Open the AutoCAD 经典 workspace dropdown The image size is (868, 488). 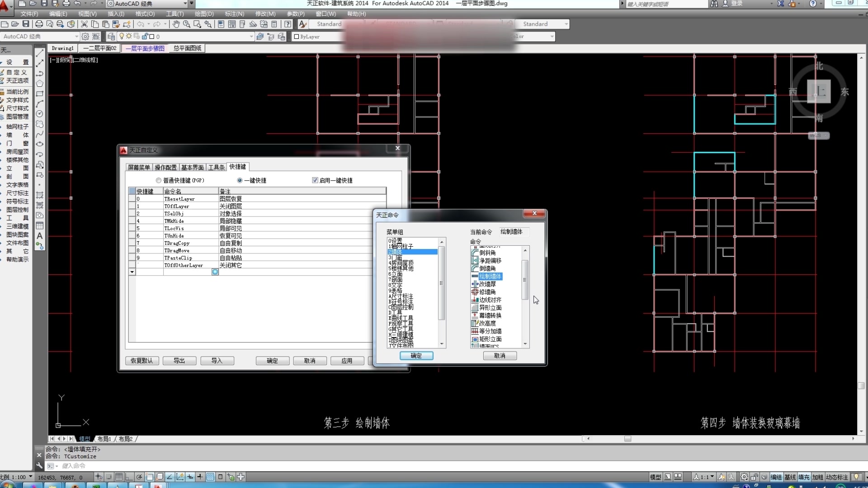tap(76, 37)
